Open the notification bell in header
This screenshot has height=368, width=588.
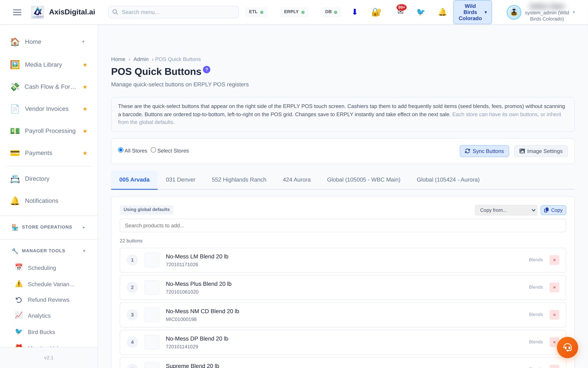click(442, 12)
